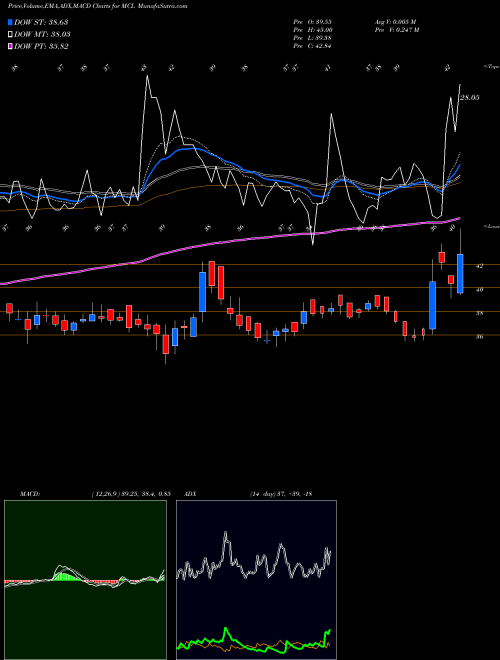Image resolution: width=500 pixels, height=660 pixels.
Task: Select the DOW PT value label
Action: [x=41, y=46]
